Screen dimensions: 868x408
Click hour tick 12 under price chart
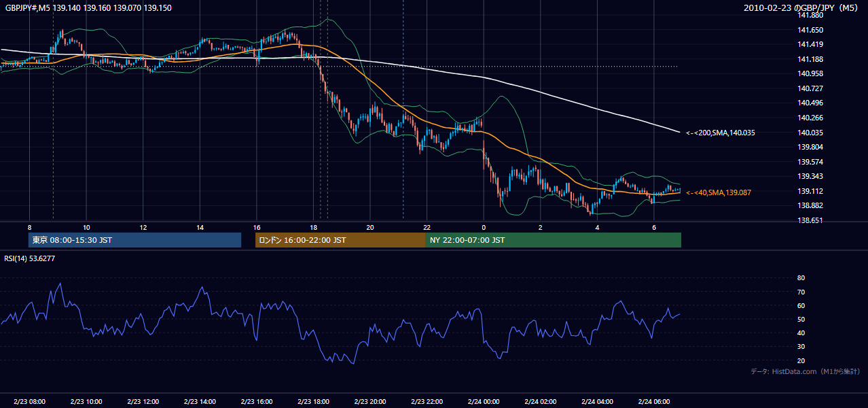tap(143, 227)
